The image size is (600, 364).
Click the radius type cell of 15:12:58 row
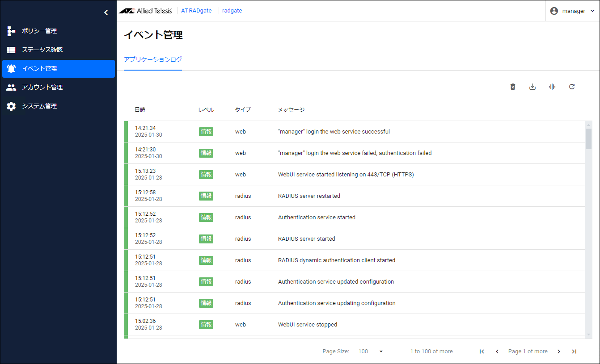click(243, 196)
